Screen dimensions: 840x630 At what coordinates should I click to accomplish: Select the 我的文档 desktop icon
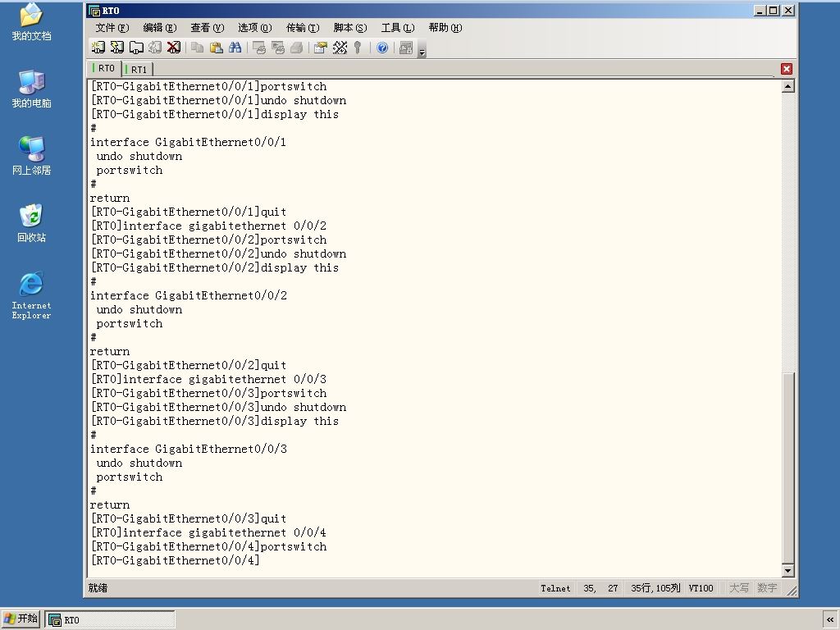click(x=31, y=22)
